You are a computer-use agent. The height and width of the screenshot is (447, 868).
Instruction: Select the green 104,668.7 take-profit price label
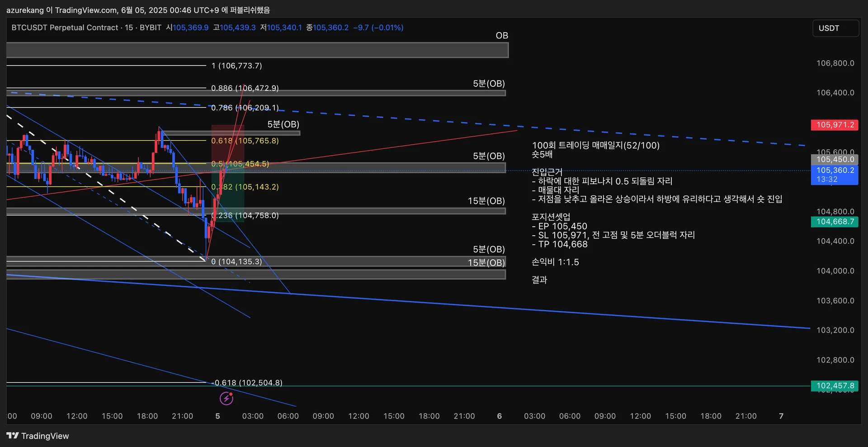click(x=835, y=222)
